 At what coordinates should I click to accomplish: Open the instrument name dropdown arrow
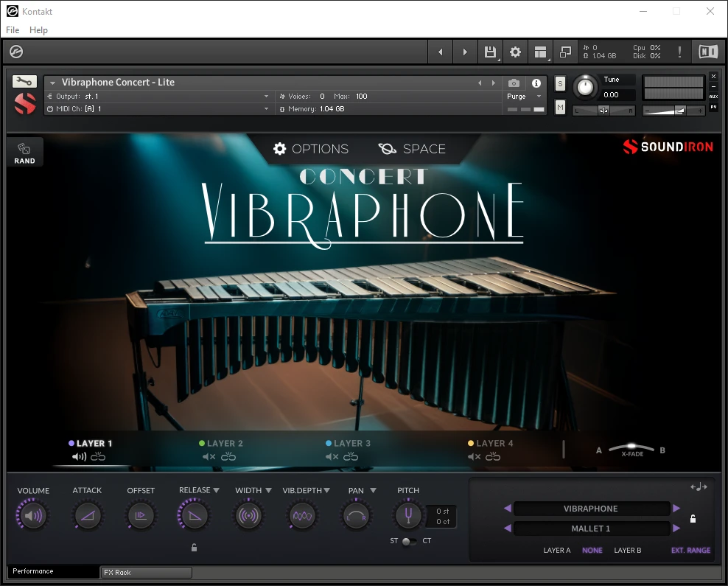[52, 83]
